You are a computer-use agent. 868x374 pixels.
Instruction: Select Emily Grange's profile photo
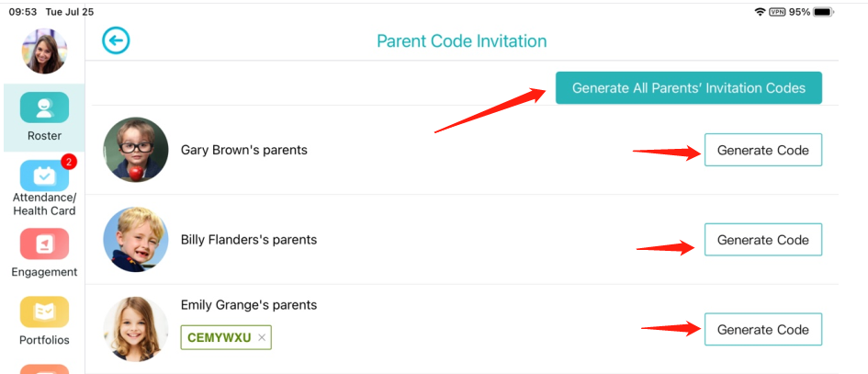[x=136, y=329]
